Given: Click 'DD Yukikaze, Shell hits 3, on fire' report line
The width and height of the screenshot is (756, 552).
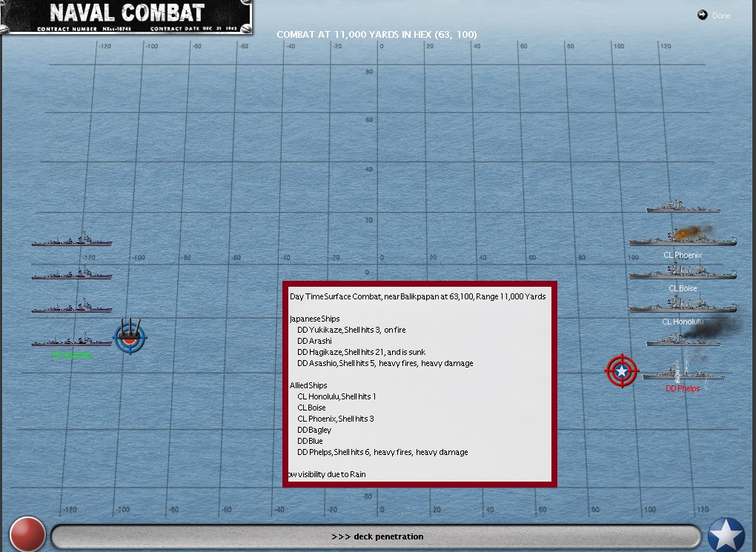Looking at the screenshot, I should coord(351,330).
